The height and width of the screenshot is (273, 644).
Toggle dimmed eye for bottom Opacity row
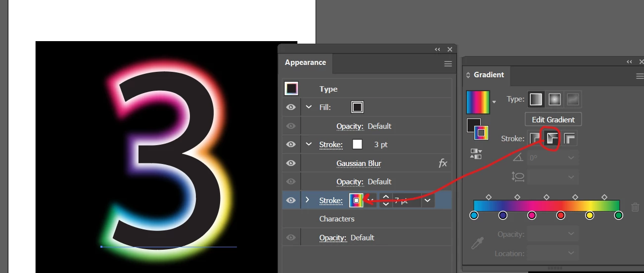(291, 237)
